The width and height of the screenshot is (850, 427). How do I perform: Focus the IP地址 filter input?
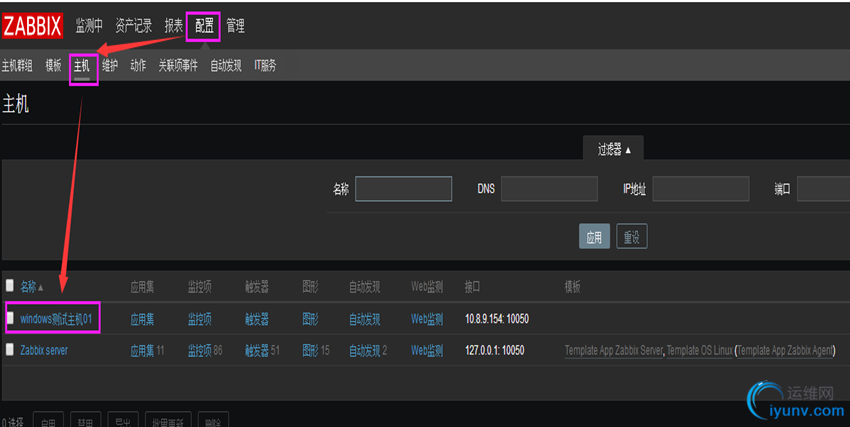tap(701, 189)
